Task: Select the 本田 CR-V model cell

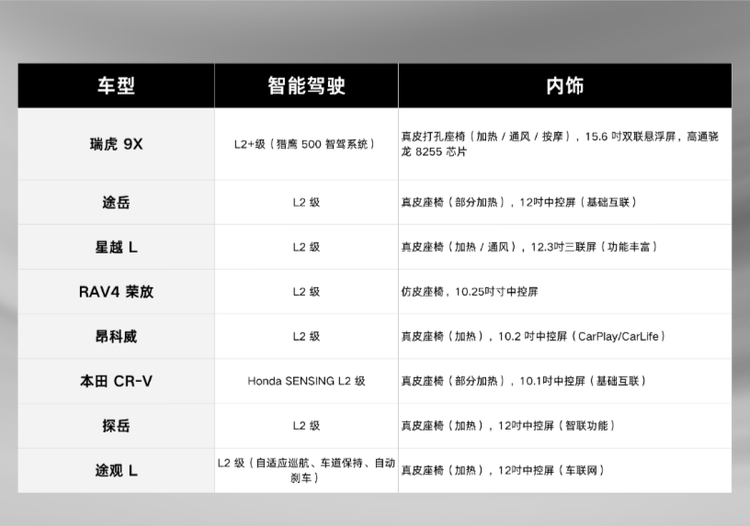Action: pyautogui.click(x=116, y=381)
